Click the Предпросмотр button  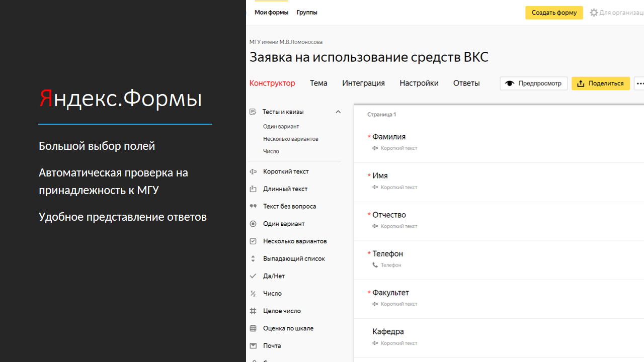click(x=534, y=83)
